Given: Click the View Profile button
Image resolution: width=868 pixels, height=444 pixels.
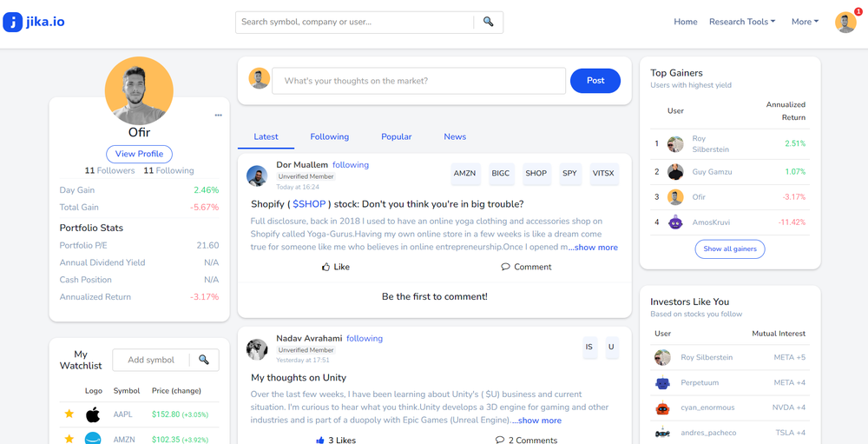Looking at the screenshot, I should pyautogui.click(x=139, y=154).
